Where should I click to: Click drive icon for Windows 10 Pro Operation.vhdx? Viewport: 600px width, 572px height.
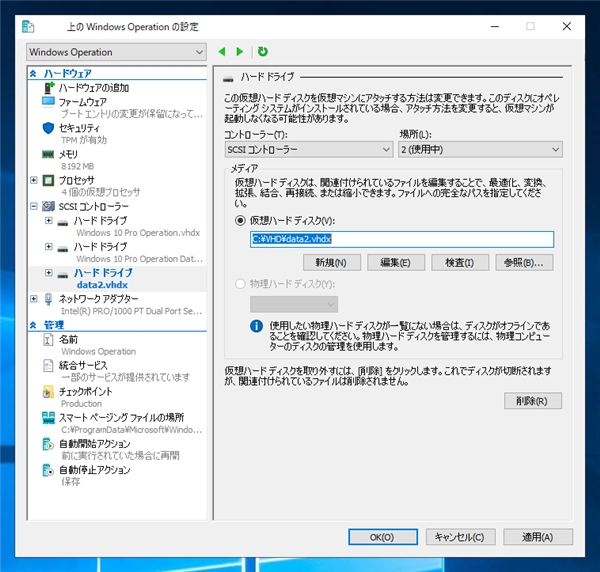point(63,223)
